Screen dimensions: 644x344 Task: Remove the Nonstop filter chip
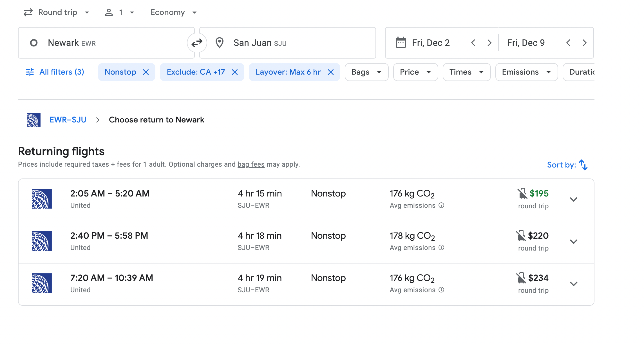(x=146, y=72)
